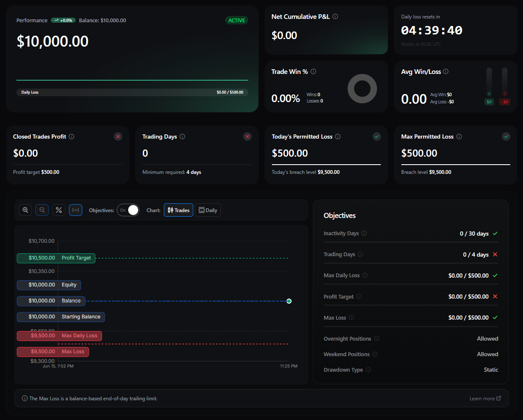Click the Trade Win % donut chart
The height and width of the screenshot is (420, 523).
point(362,89)
